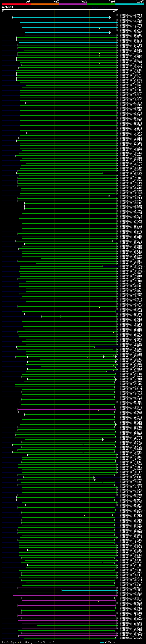The image size is (146, 644).
Task: Select label UniRef100_Q9FLI6
Action: click(131, 241)
